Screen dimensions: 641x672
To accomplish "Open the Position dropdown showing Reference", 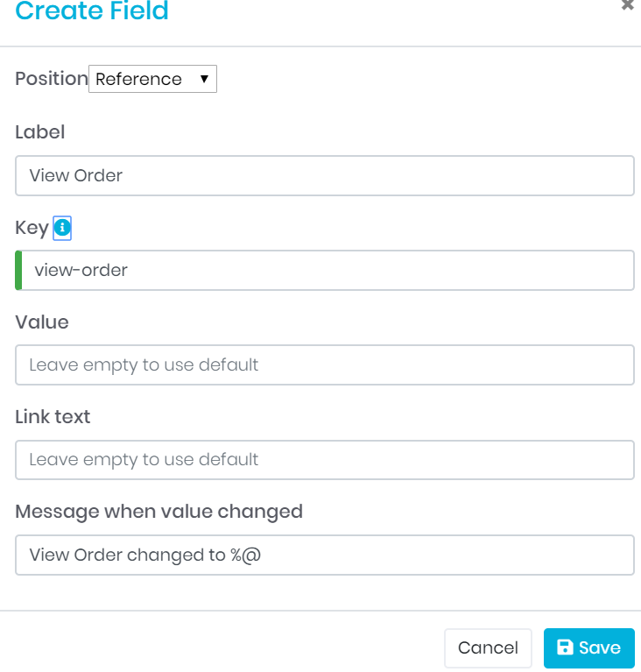I will [x=152, y=79].
